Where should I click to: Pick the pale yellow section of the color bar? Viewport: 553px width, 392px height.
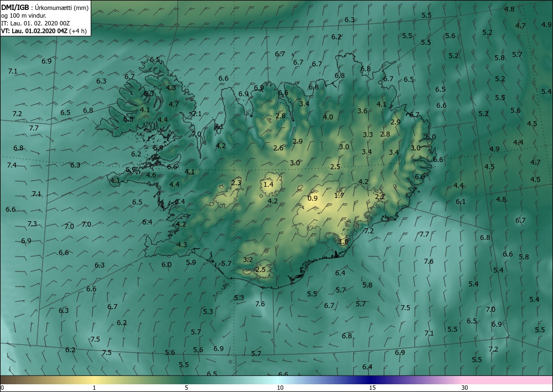(94, 380)
